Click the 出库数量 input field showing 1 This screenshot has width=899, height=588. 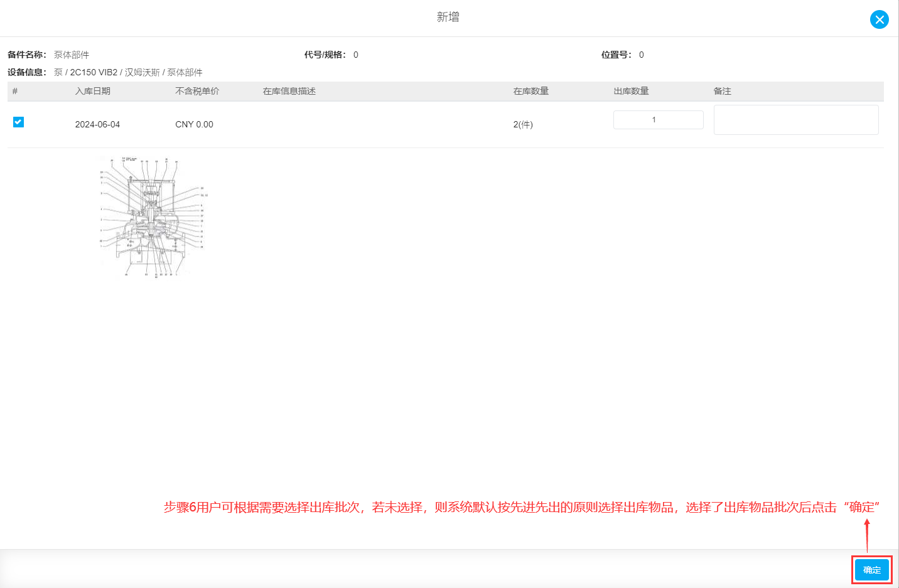(658, 120)
